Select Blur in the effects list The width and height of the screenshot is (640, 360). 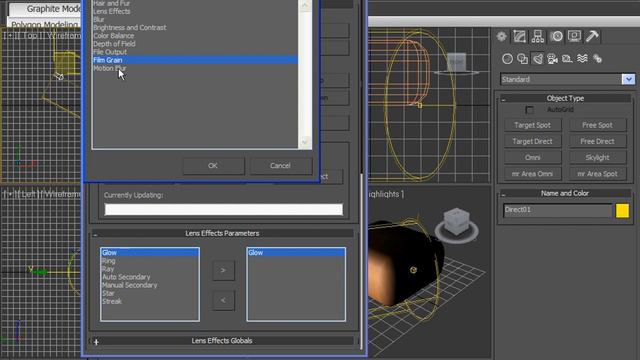(99, 20)
